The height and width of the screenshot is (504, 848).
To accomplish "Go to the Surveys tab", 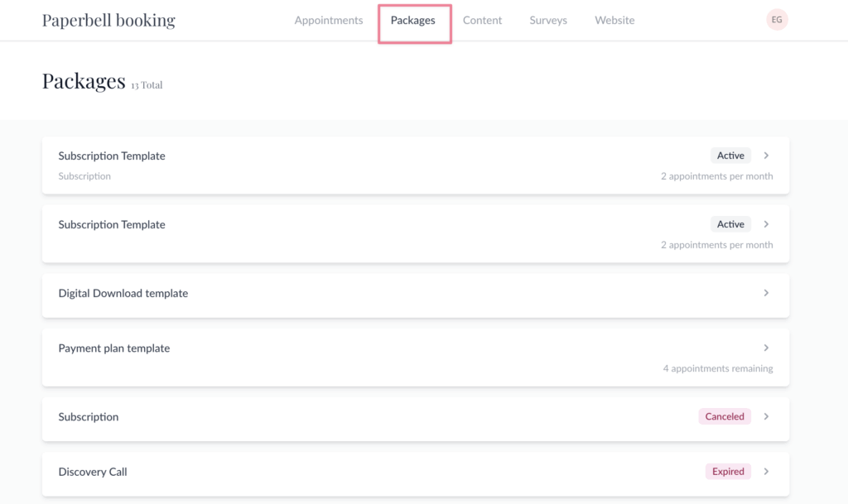I will 548,20.
